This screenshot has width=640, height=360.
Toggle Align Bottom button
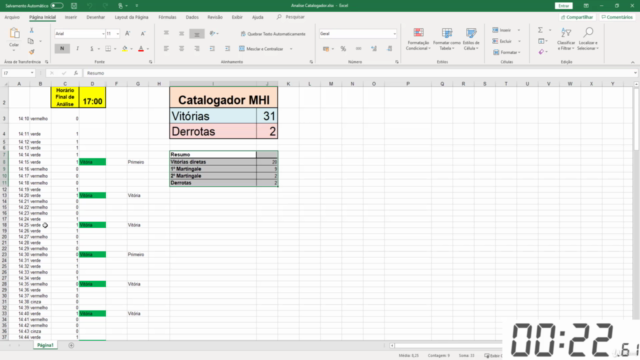pos(197,34)
